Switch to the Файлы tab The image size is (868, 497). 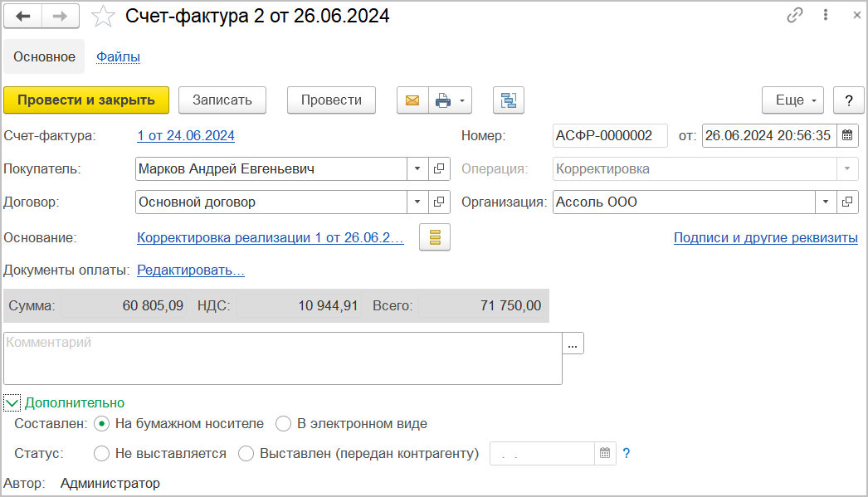click(x=118, y=57)
